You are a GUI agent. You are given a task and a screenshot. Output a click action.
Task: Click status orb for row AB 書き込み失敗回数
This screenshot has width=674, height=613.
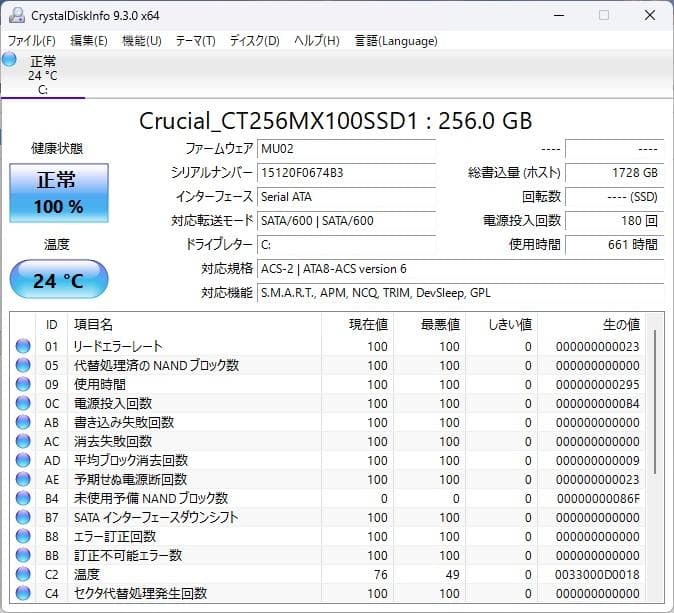tap(23, 422)
